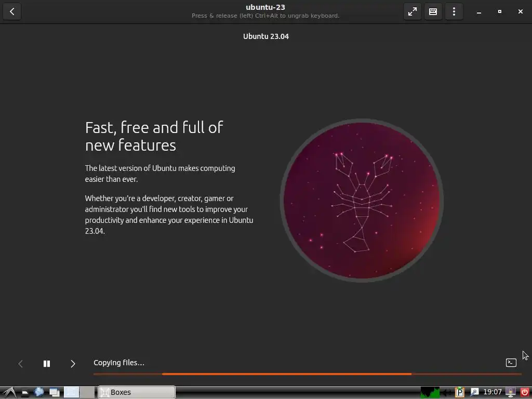
Task: Open the file manager from taskbar
Action: click(25, 393)
